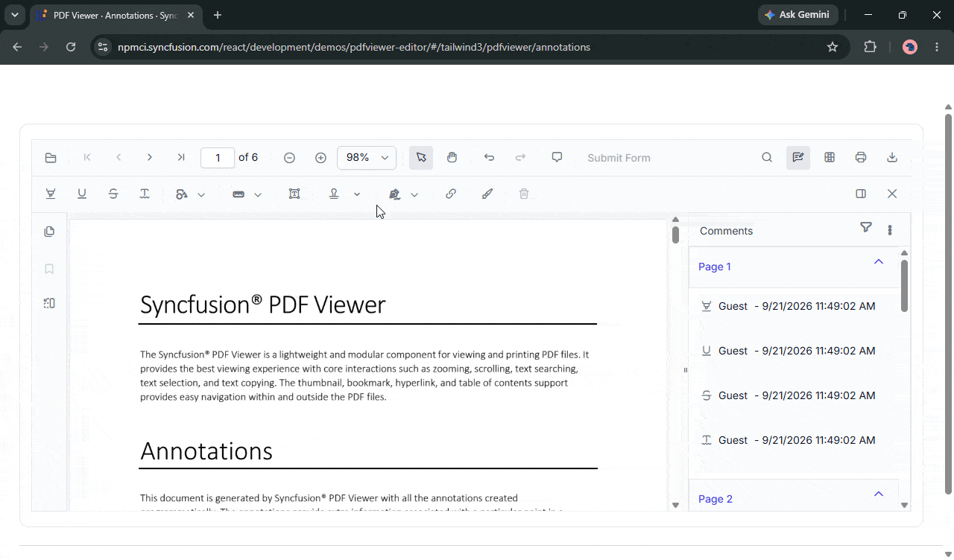
Task: Click the Page 2 heading link
Action: [x=715, y=499]
